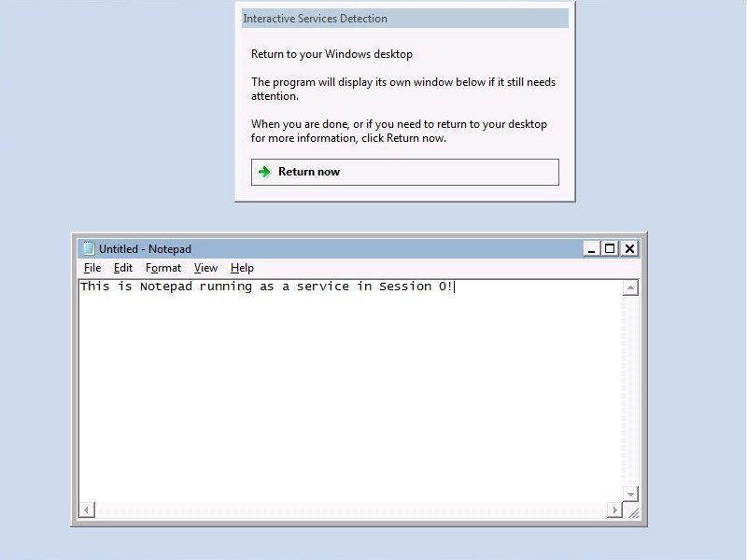Click the 'The program will display its own window' paragraph
The height and width of the screenshot is (560, 747).
[403, 89]
